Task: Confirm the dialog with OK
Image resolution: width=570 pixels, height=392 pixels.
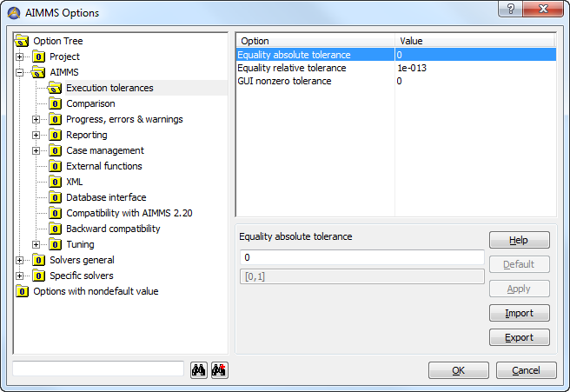Action: point(459,370)
